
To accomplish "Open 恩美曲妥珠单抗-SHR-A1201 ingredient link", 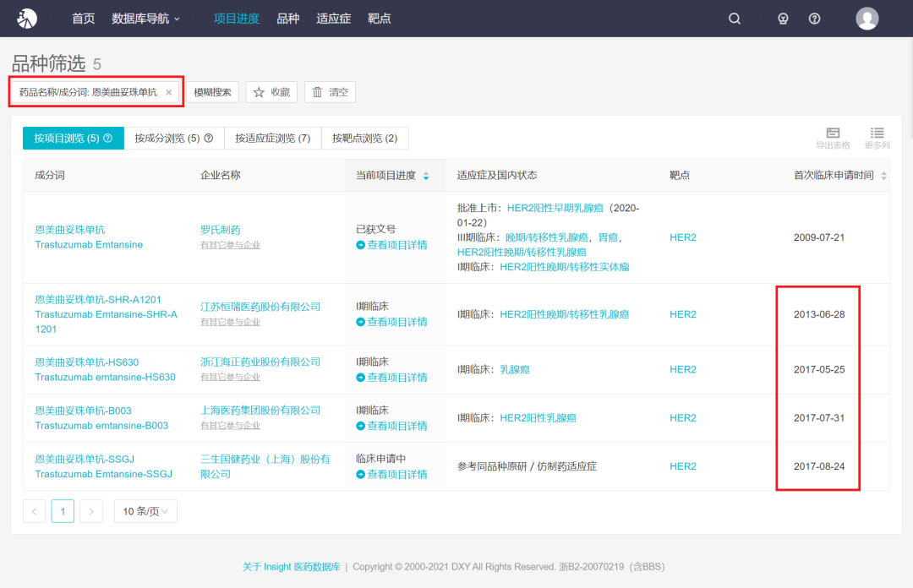I will (x=106, y=314).
